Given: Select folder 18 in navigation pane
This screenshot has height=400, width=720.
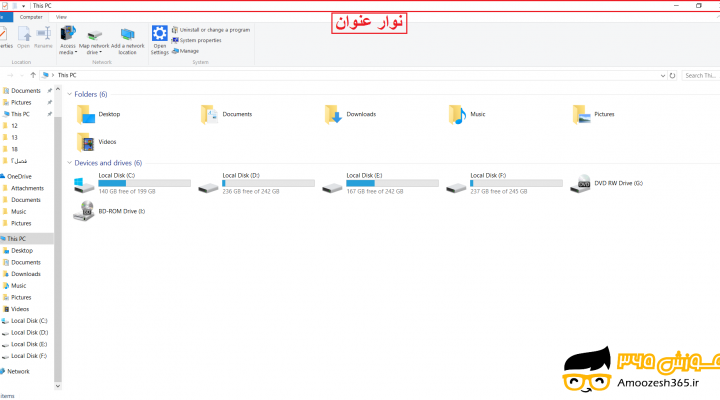Looking at the screenshot, I should pyautogui.click(x=14, y=149).
